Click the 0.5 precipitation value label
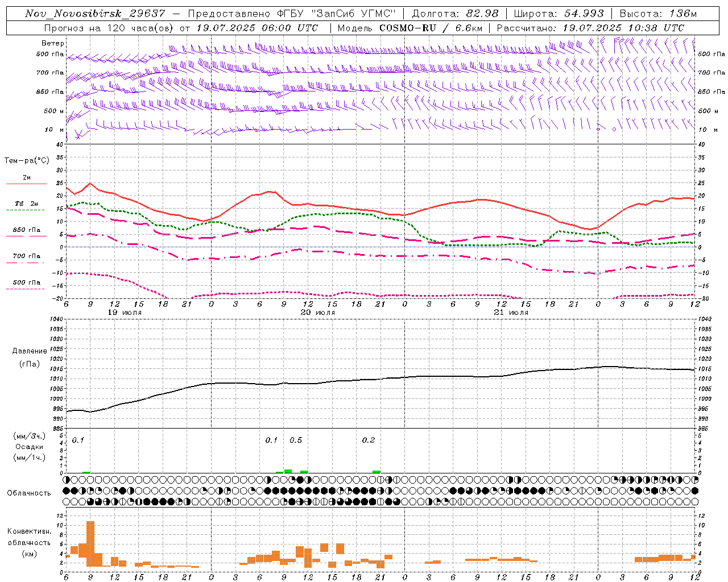Screen dimensions: 728x582 tap(296, 440)
